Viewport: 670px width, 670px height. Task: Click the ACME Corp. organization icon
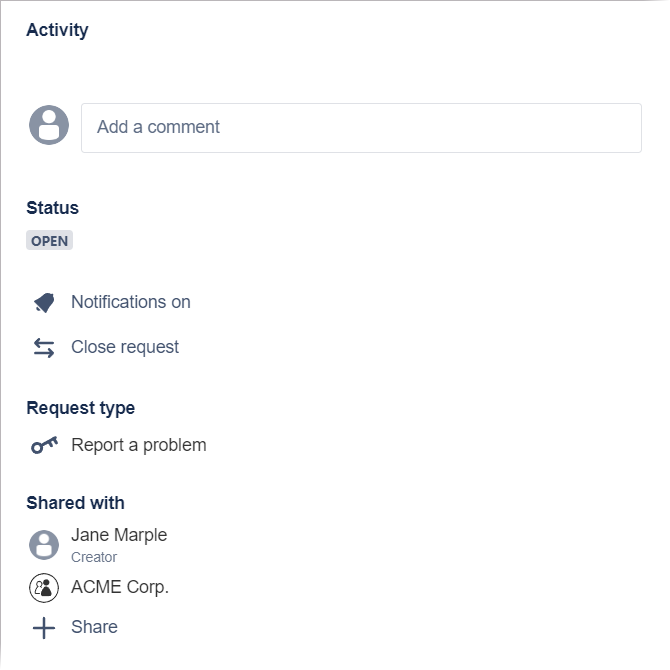[44, 587]
